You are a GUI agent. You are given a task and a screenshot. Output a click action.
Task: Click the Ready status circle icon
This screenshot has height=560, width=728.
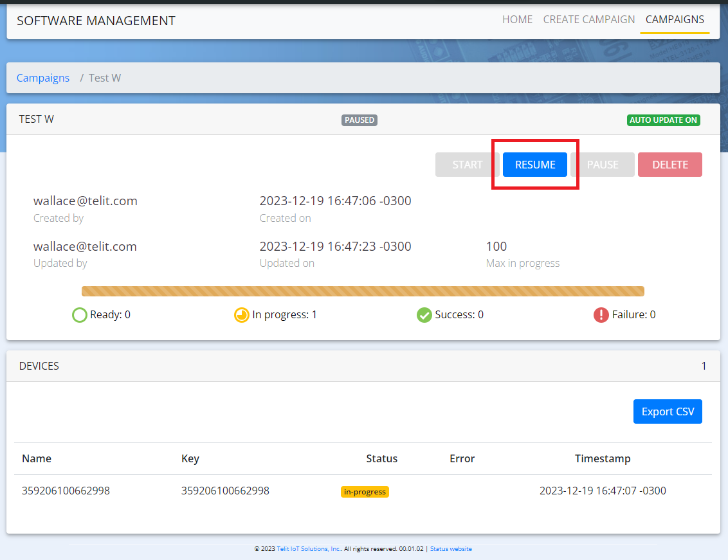[x=79, y=315]
